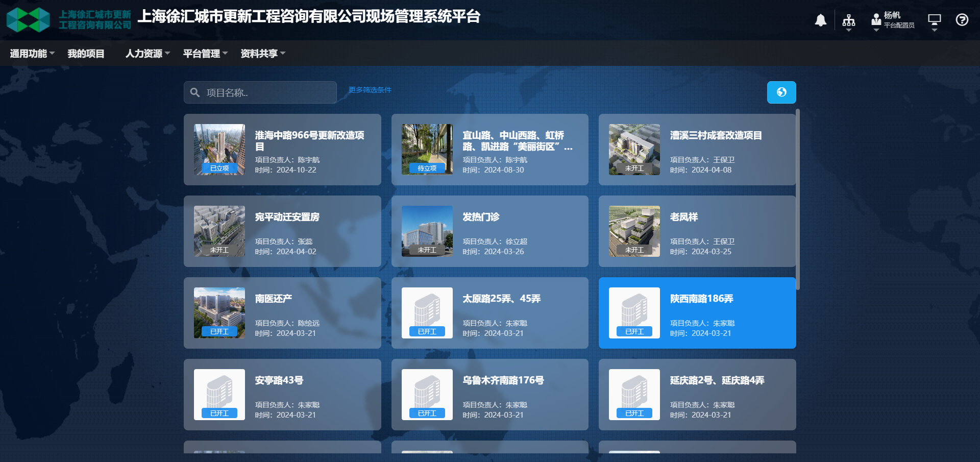Click the blue globe map view button
980x462 pixels.
pyautogui.click(x=781, y=92)
